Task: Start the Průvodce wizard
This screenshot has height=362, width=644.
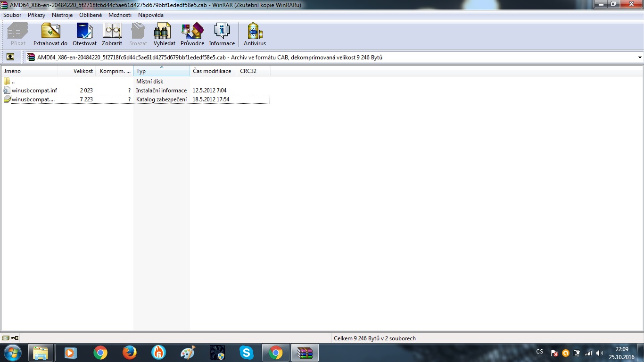Action: (x=192, y=31)
